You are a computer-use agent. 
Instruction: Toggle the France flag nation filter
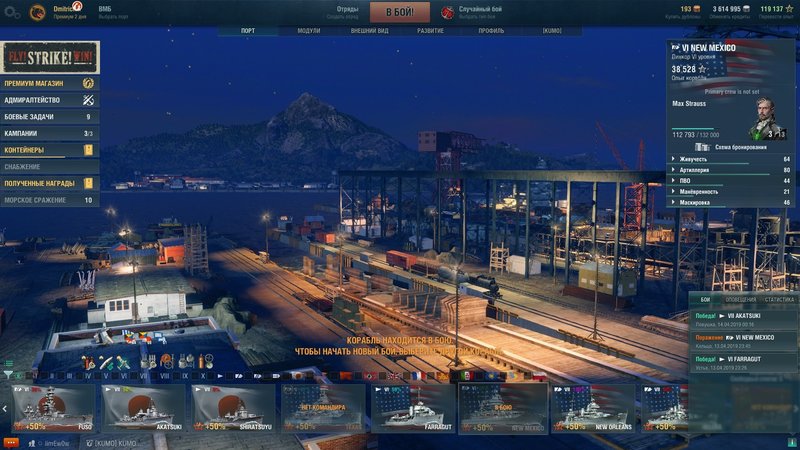[x=417, y=376]
